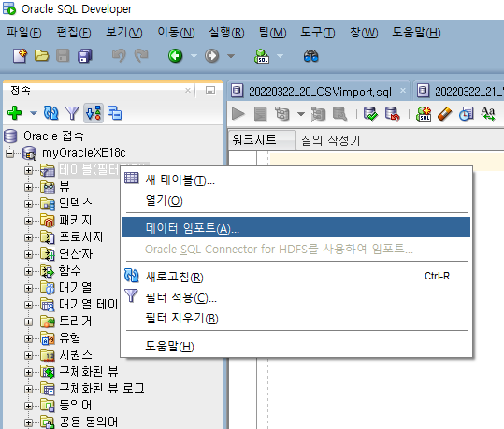Click the Save disk icon
The height and width of the screenshot is (429, 504).
click(x=63, y=56)
